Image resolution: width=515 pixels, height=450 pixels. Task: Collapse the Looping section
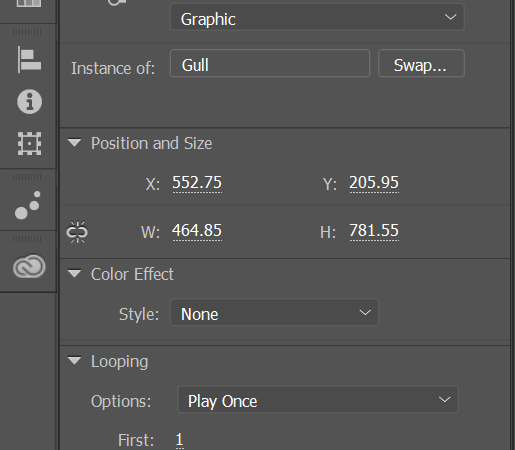[74, 361]
